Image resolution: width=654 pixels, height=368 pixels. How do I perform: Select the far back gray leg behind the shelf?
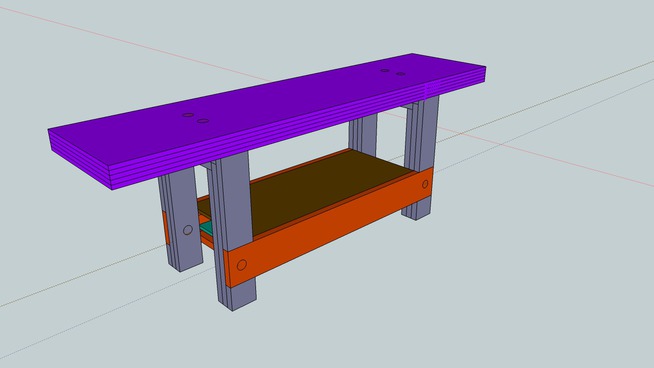(x=363, y=134)
